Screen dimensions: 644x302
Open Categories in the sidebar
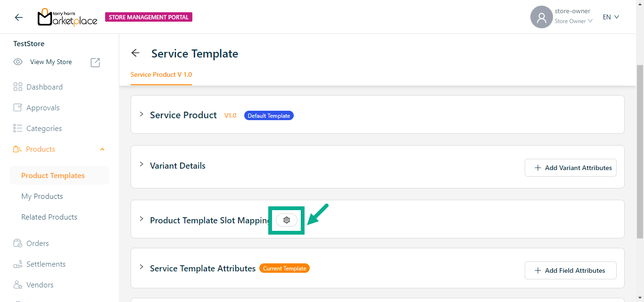pos(44,129)
